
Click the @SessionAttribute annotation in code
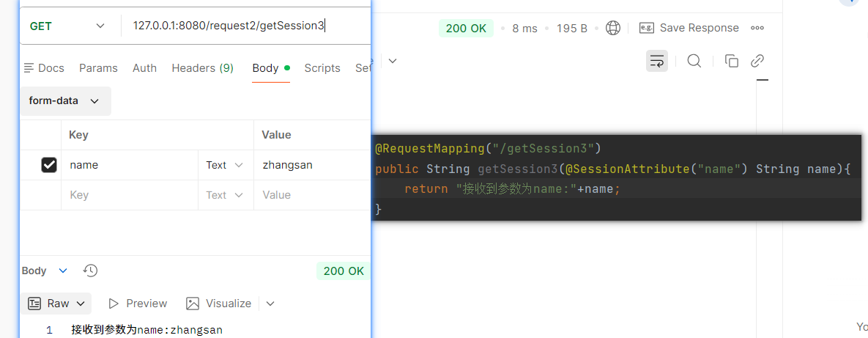coord(628,169)
